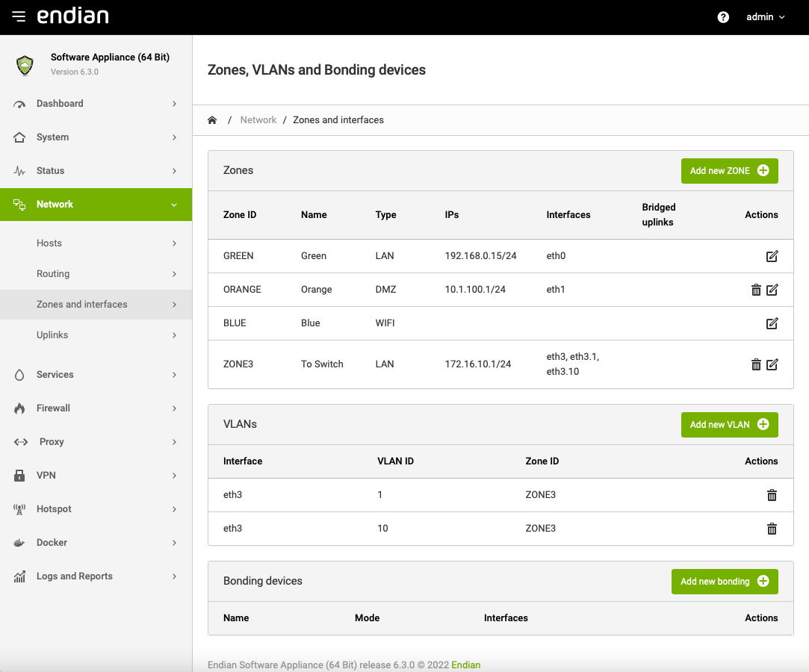The image size is (809, 672).
Task: Open the Hotspot menu item
Action: pyautogui.click(x=96, y=509)
